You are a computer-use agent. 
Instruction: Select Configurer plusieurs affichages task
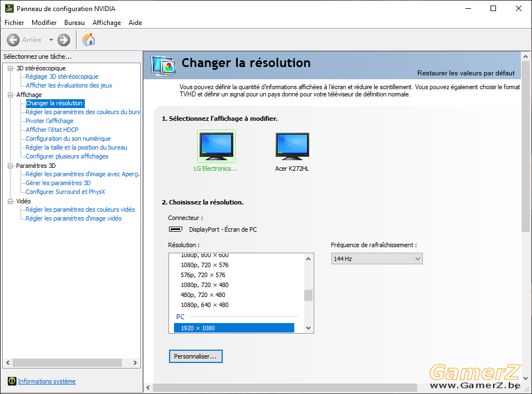pos(67,156)
